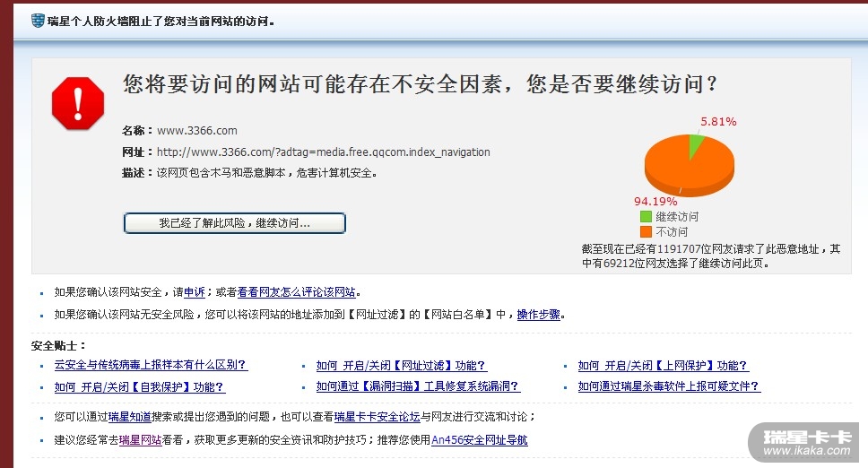Viewport: 868px width, 468px height.
Task: Open An456安全网址导航 link
Action: tap(480, 440)
